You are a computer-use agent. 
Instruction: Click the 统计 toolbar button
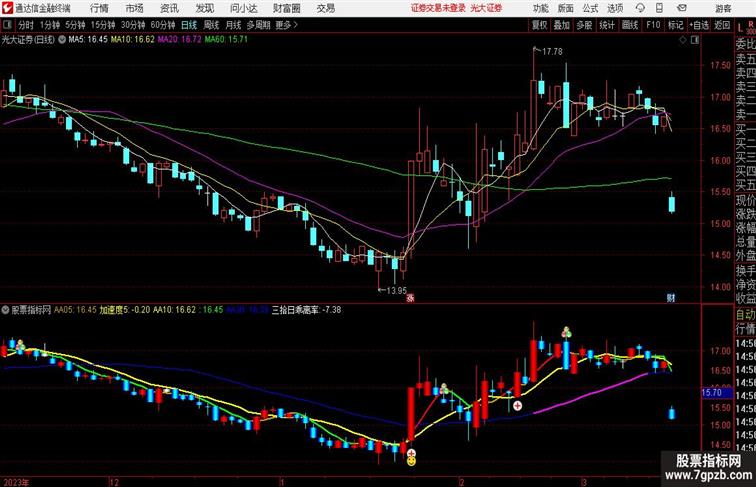click(x=607, y=25)
